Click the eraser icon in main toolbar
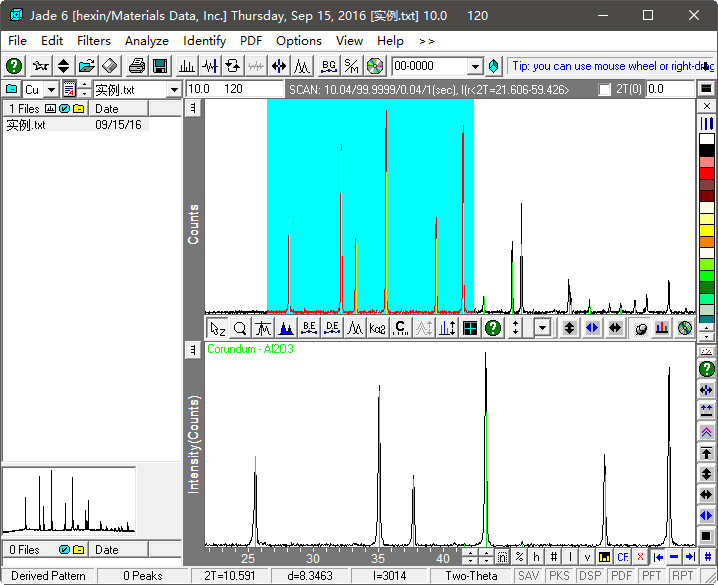 (110, 66)
